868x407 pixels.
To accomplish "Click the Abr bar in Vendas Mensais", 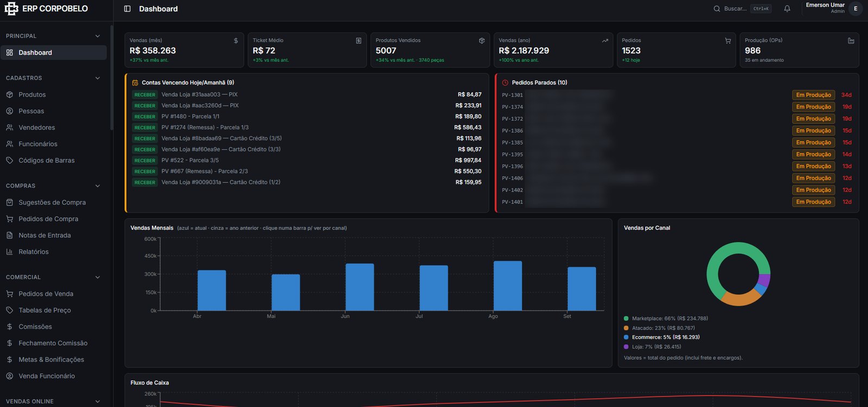I will [212, 290].
